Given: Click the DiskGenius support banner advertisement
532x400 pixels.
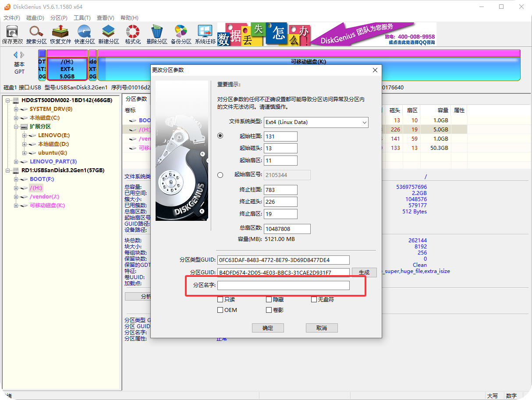Looking at the screenshot, I should pos(327,34).
